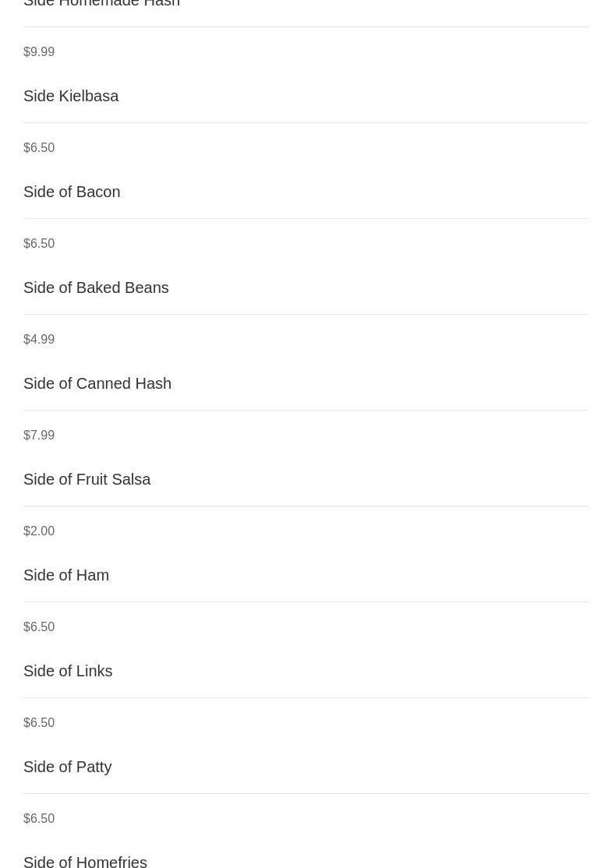Open the Side of Bacon item
This screenshot has height=868, width=612.
(x=72, y=192)
